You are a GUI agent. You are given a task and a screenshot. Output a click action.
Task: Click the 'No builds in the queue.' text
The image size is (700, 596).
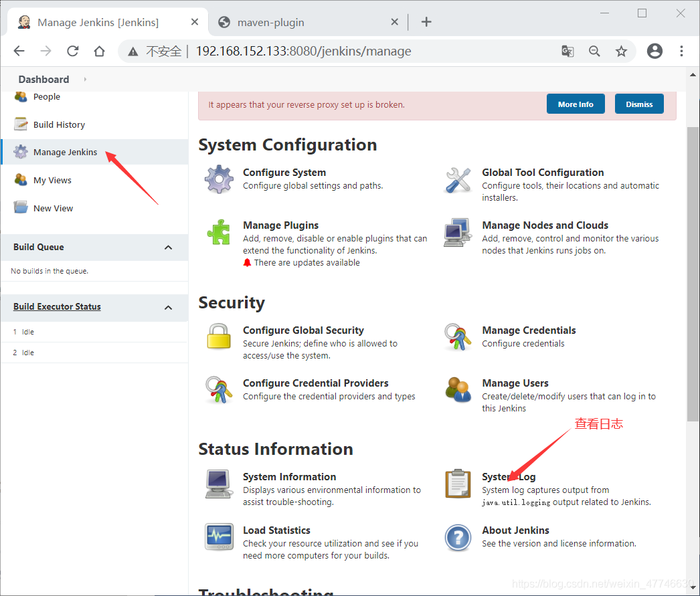coord(50,271)
